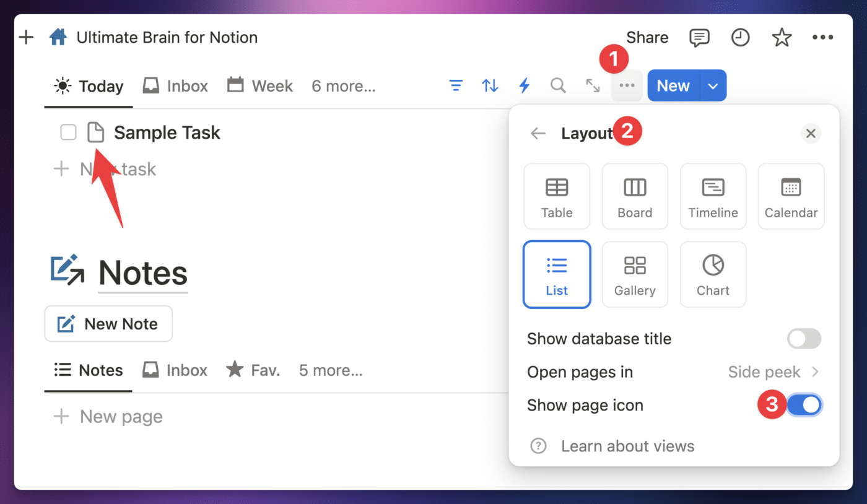Select the List layout
The width and height of the screenshot is (867, 504).
pos(557,274)
